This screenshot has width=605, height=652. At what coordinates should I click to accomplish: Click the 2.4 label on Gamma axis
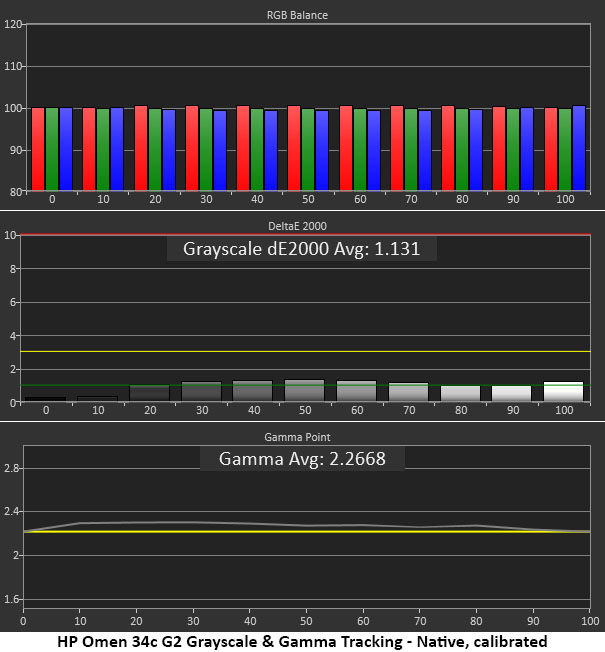click(x=11, y=511)
